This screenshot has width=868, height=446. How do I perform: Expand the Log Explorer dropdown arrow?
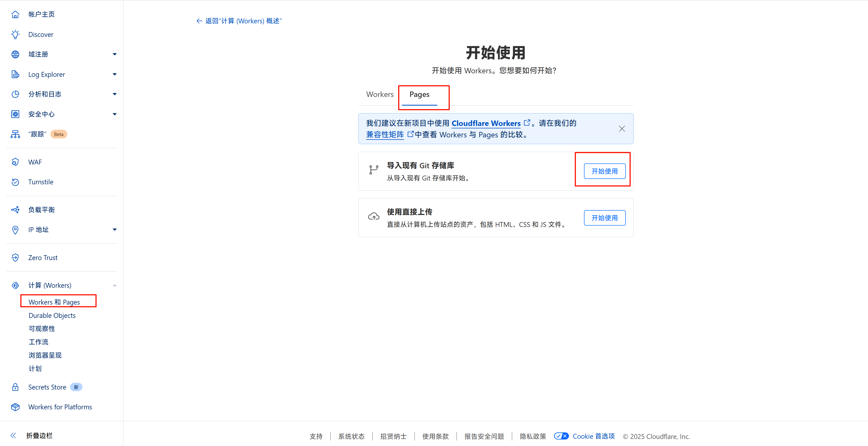pos(114,74)
